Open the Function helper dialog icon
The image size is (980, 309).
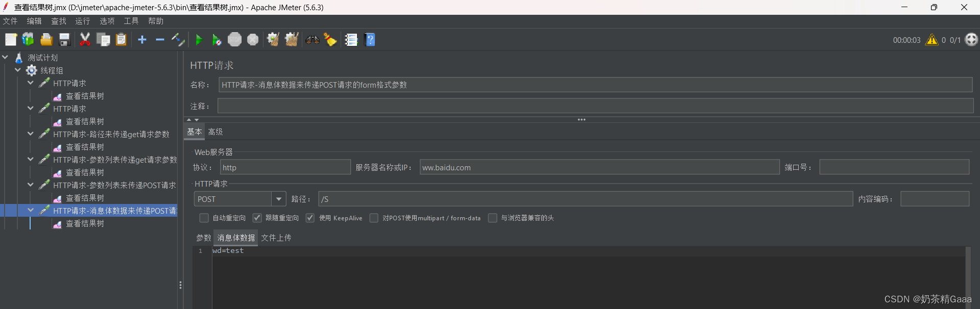click(x=351, y=40)
